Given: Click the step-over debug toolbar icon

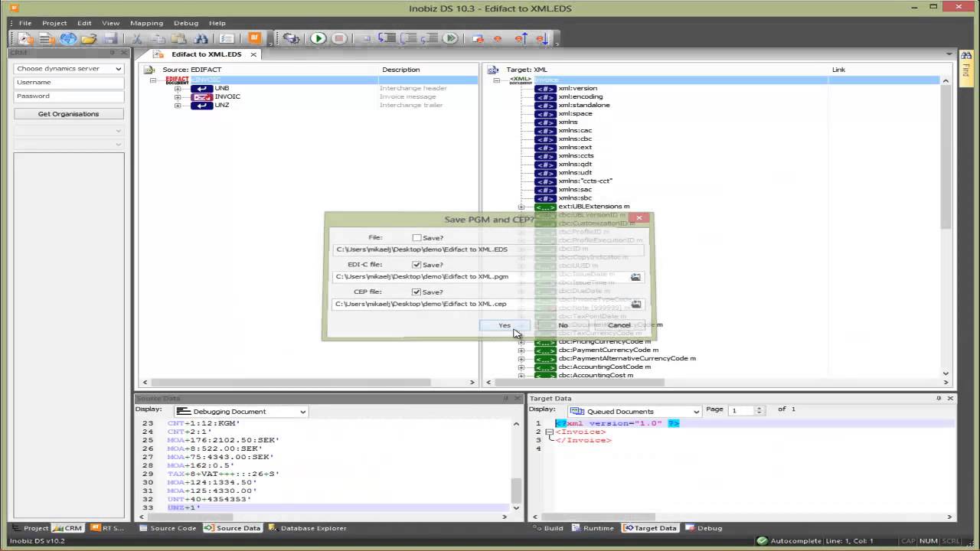Looking at the screenshot, I should click(x=409, y=38).
